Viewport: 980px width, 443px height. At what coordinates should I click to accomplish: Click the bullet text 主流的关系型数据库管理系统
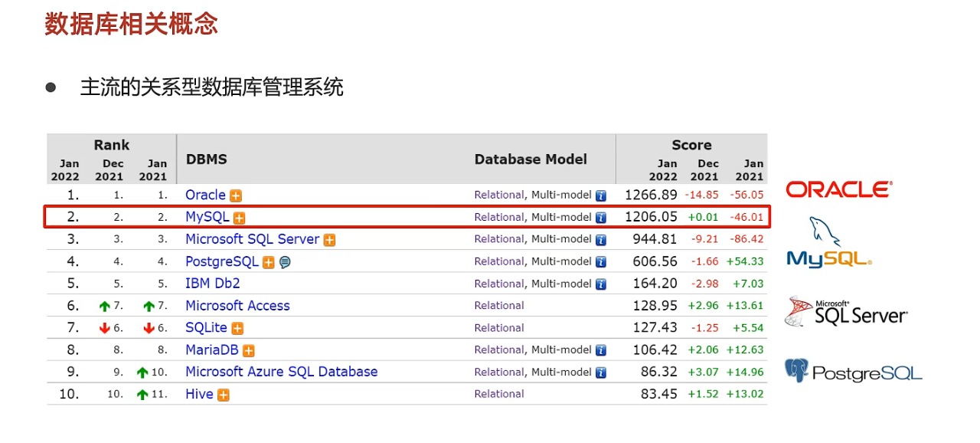coord(212,87)
